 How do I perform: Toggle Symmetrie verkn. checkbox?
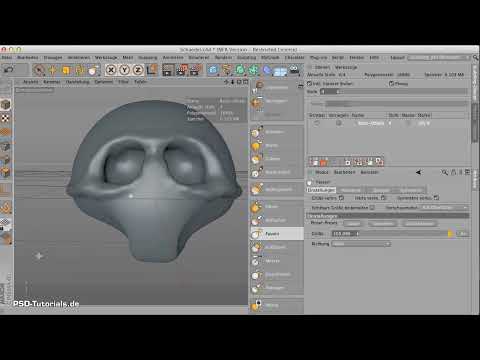[436, 198]
